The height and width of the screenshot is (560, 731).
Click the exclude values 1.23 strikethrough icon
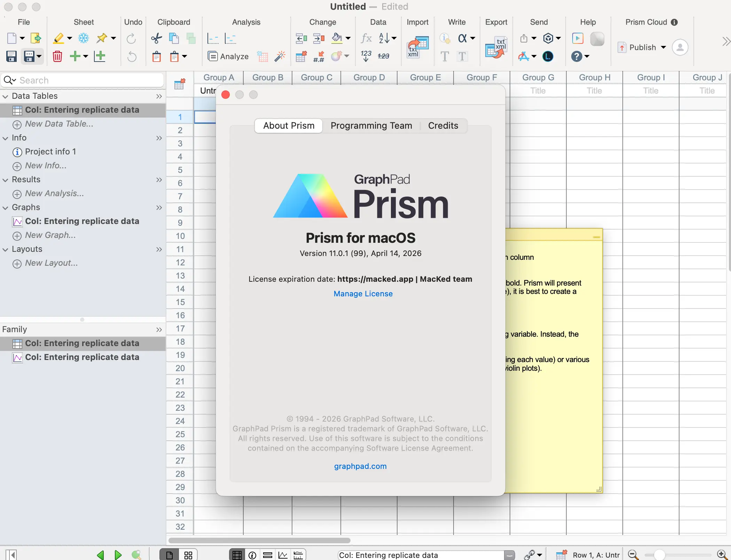[383, 56]
